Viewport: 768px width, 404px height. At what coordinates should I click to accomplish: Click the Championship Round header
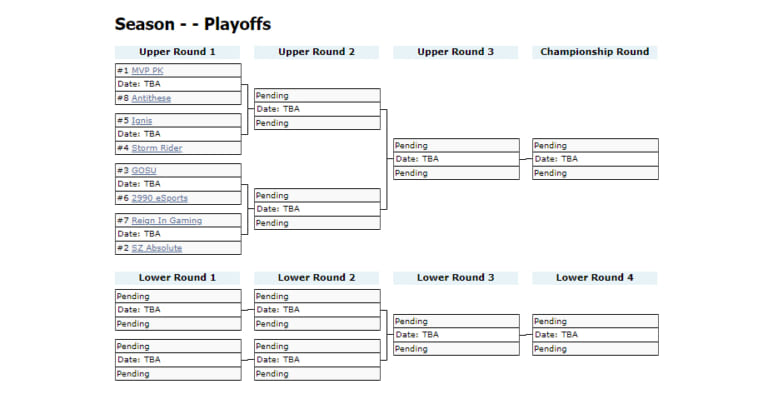coord(595,52)
